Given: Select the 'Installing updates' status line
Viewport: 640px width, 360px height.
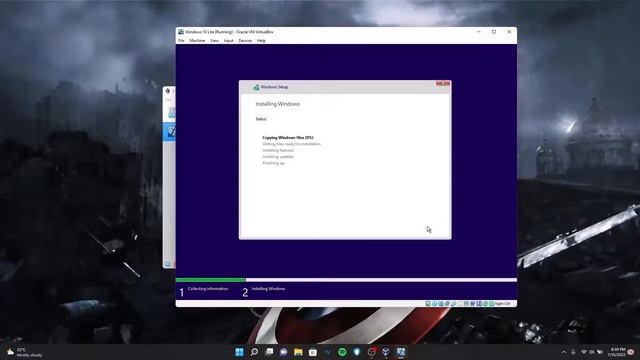Looking at the screenshot, I should pyautogui.click(x=278, y=157).
